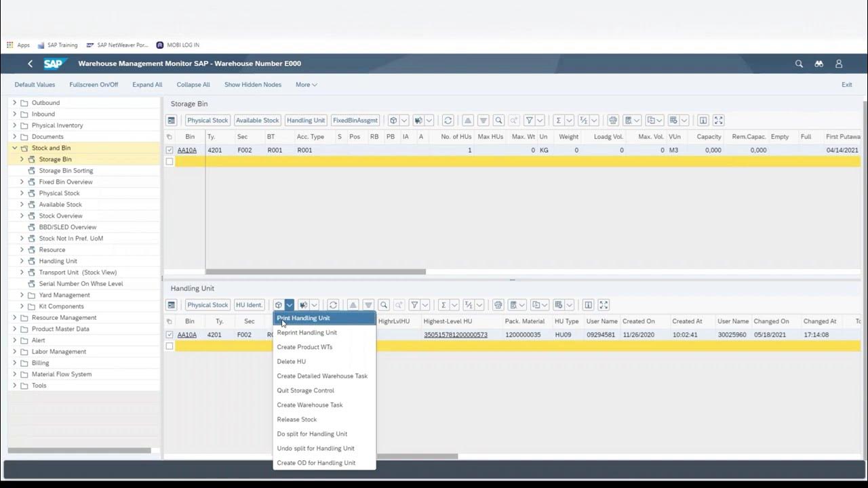Choose Reprint Handling Unit from the menu

(x=323, y=333)
